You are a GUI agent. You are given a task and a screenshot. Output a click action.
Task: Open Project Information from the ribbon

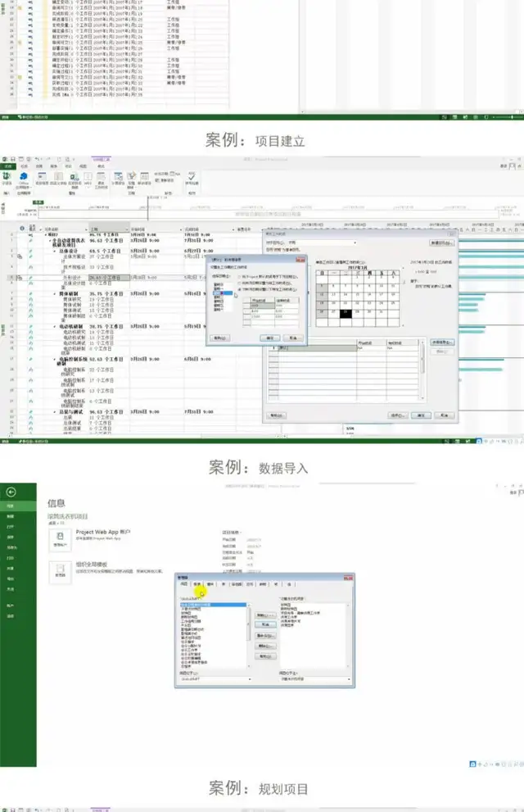[x=42, y=179]
